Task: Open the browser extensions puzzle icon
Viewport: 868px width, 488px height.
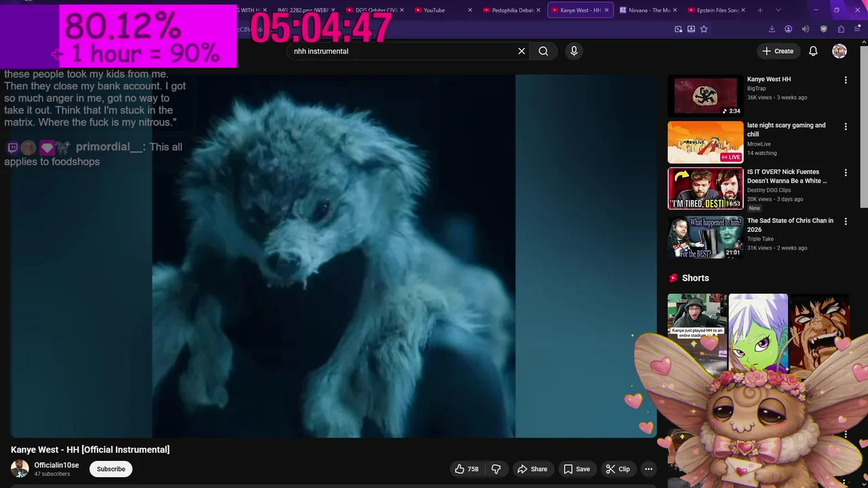Action: [x=841, y=29]
